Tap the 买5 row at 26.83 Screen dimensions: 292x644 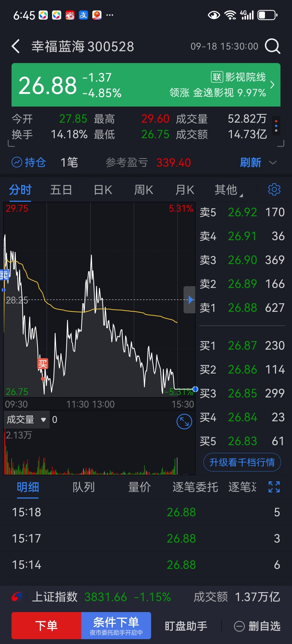(242, 441)
